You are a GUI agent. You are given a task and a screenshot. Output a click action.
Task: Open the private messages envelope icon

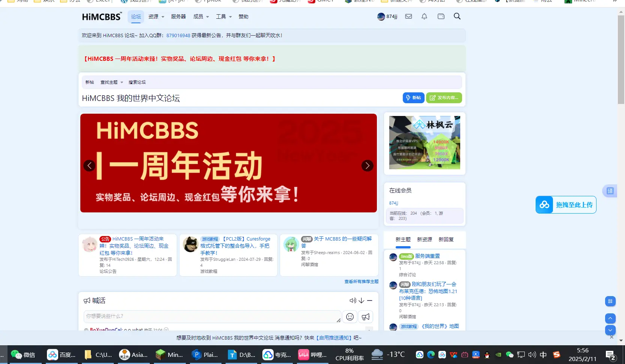click(408, 16)
